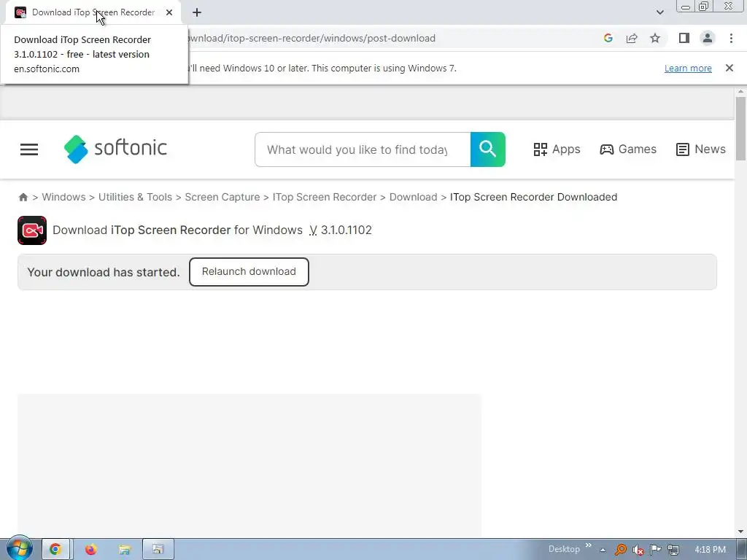
Task: Click the page vertical scrollbar thumb
Action: coord(740,128)
